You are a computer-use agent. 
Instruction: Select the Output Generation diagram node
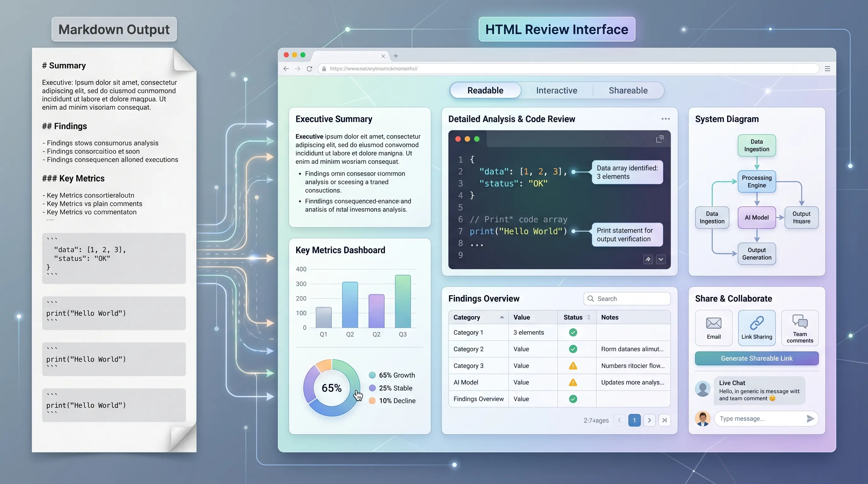pyautogui.click(x=756, y=254)
